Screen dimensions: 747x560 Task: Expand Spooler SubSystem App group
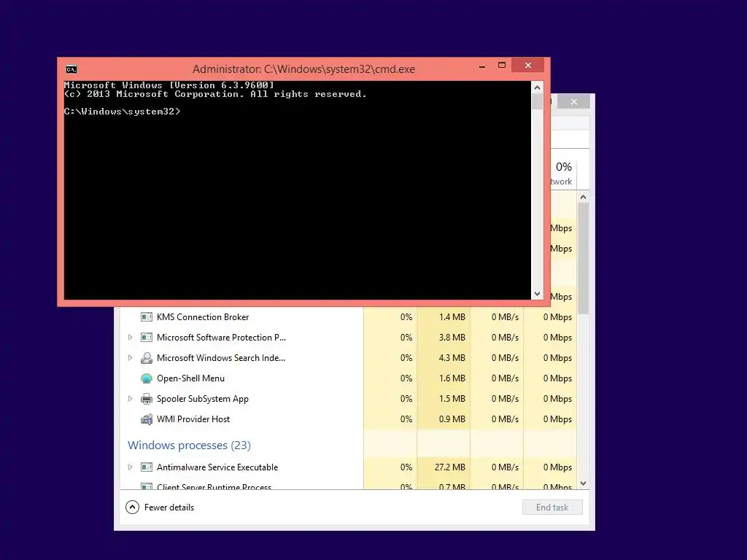[130, 399]
